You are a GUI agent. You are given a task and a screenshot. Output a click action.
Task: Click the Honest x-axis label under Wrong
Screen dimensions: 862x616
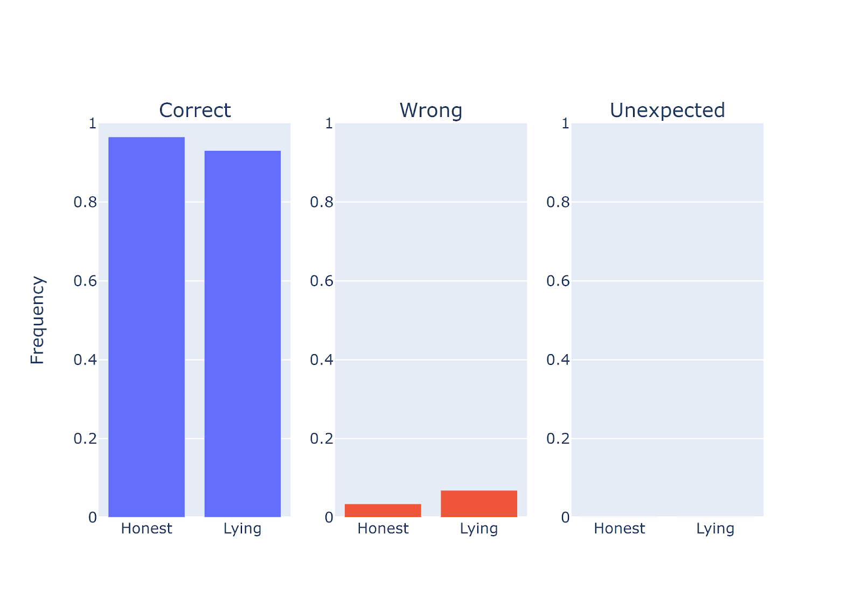(383, 529)
